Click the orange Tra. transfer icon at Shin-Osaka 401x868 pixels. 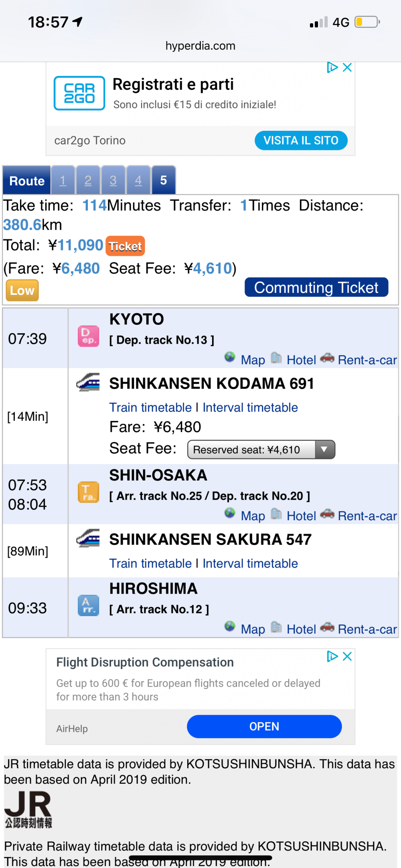88,492
